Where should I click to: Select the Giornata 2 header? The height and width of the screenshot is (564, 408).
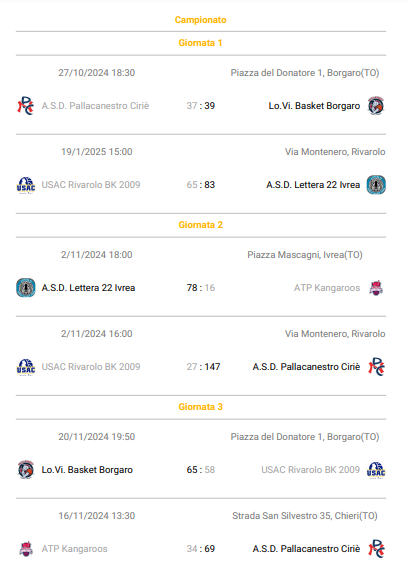point(200,225)
